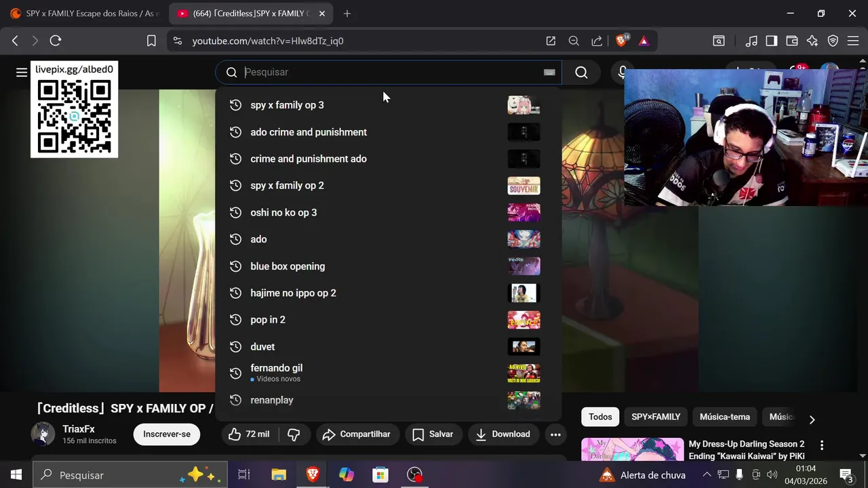The image size is (868, 488).
Task: Open the Brave playlist music note icon
Action: 751,41
